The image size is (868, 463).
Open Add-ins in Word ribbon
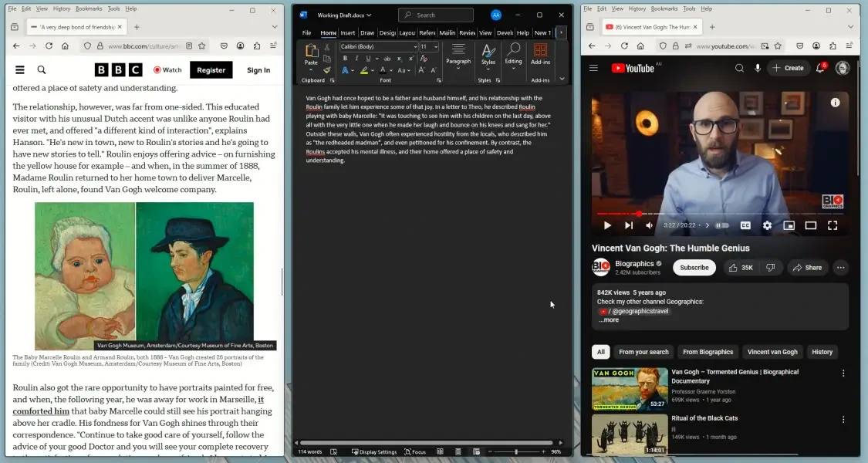pos(541,54)
